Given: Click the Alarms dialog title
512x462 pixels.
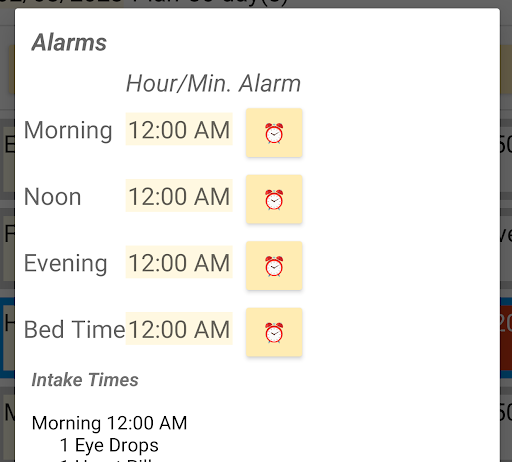Looking at the screenshot, I should (x=69, y=43).
